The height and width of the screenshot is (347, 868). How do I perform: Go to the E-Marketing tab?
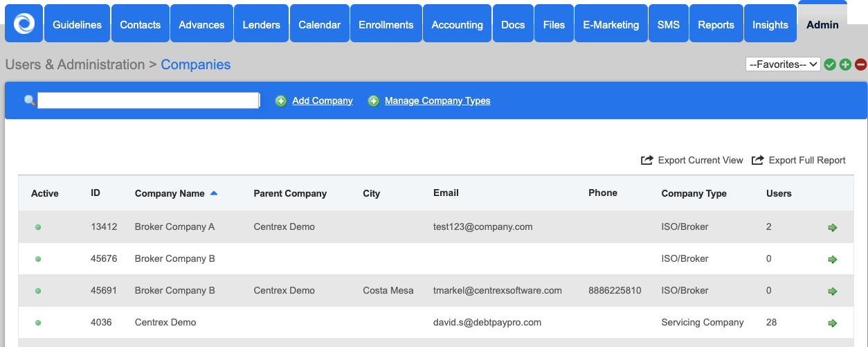pyautogui.click(x=611, y=24)
